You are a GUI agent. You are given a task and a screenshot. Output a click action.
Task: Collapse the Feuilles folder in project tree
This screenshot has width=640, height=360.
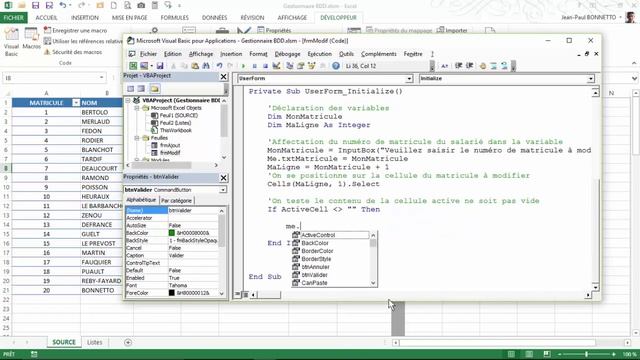click(137, 138)
